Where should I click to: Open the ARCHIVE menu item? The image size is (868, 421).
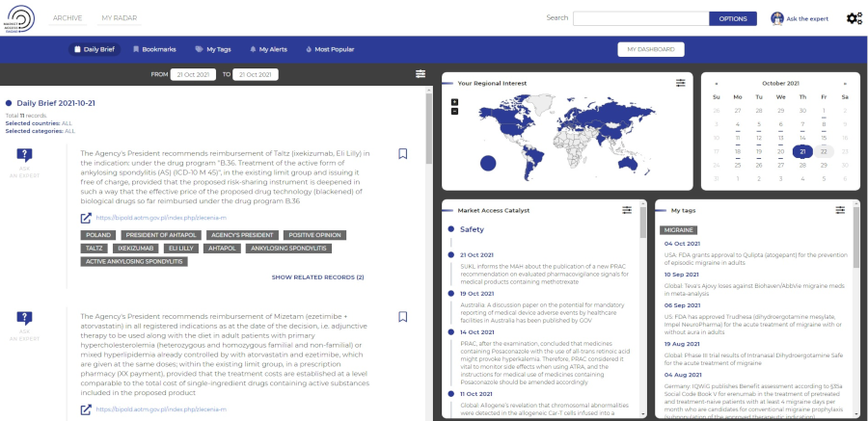pyautogui.click(x=68, y=18)
